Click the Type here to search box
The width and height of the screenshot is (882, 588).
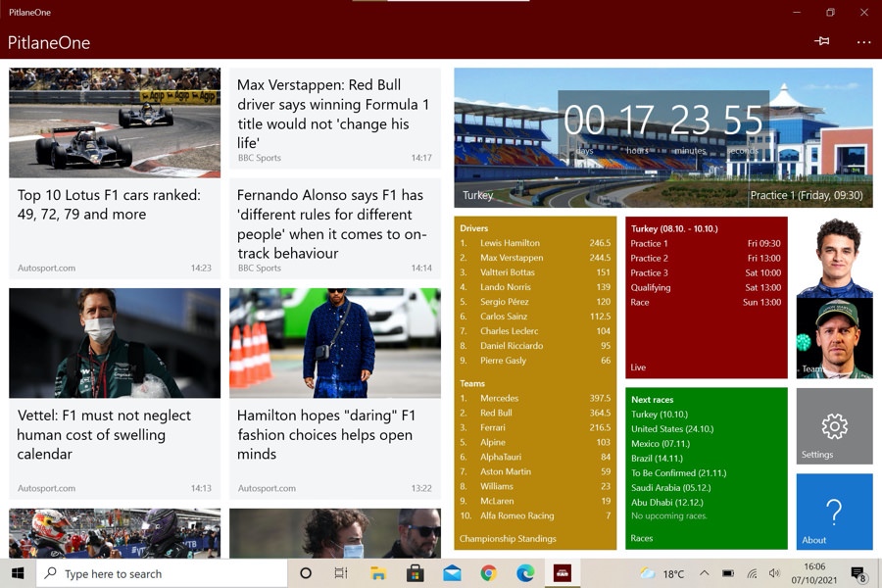point(162,573)
